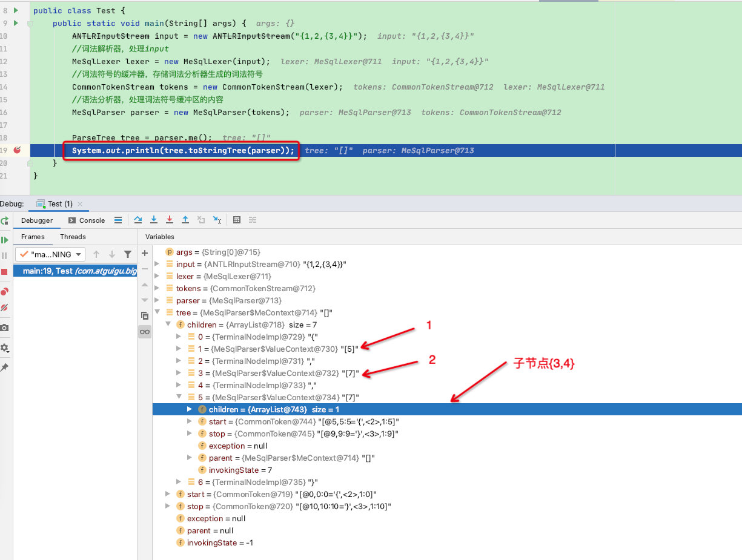Close the Test (1) debug tab
Image resolution: width=742 pixels, height=560 pixels.
pyautogui.click(x=81, y=204)
